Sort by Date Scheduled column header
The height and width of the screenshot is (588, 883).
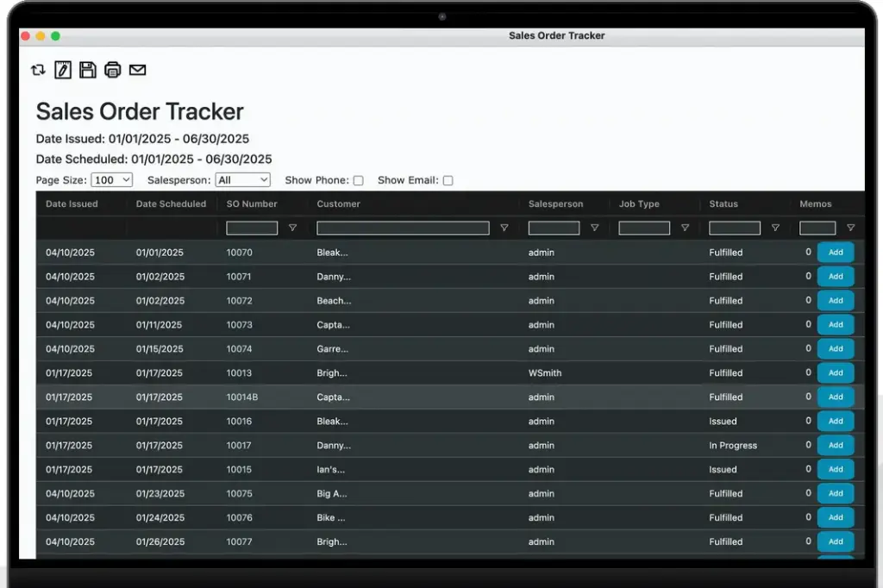[171, 204]
